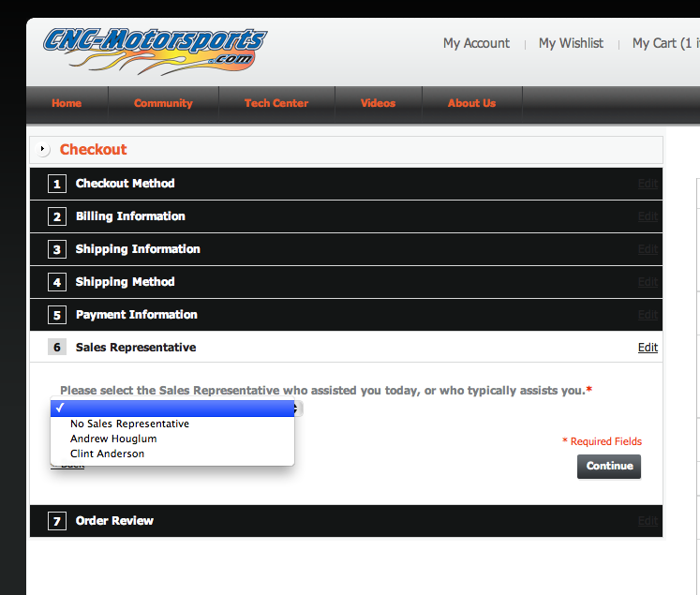700x595 pixels.
Task: Select No Sales Representative option
Action: (129, 424)
